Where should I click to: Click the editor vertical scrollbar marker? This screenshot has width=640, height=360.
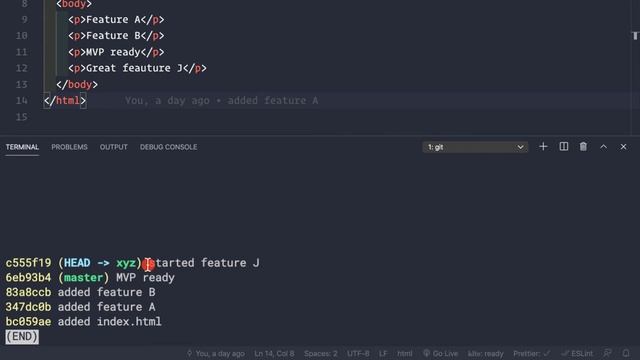point(635,36)
